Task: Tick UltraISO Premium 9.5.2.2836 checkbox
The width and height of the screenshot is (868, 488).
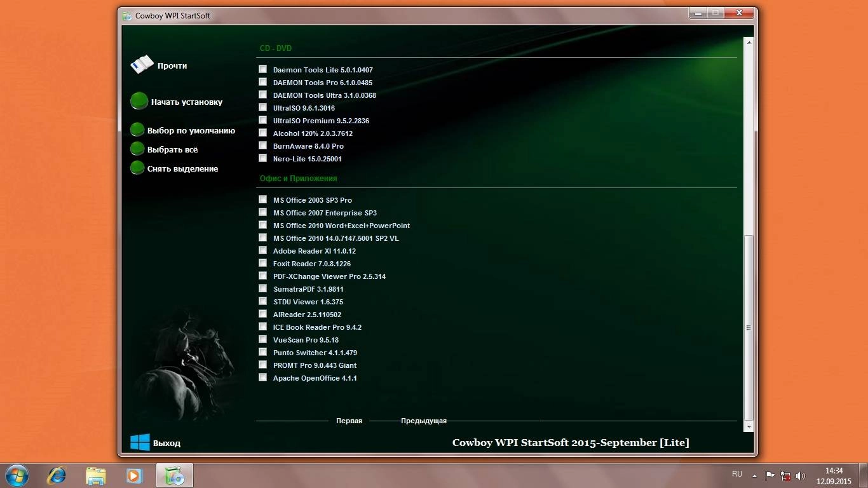Action: click(x=262, y=120)
